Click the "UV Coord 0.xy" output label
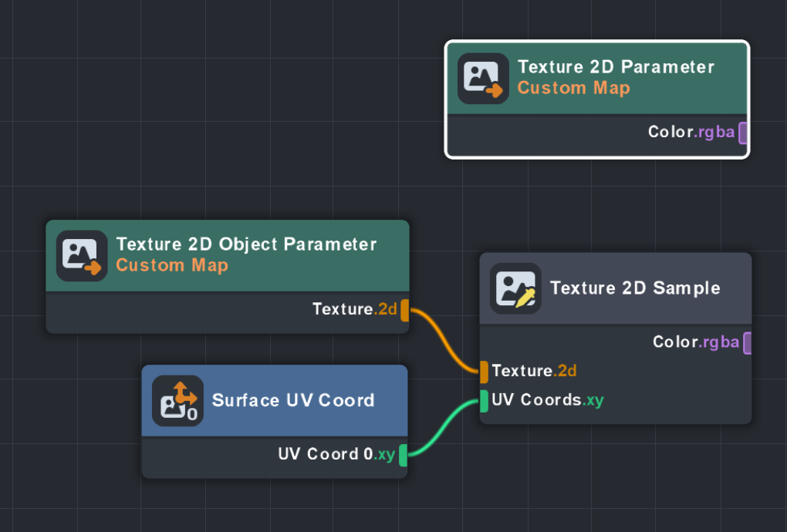 [x=336, y=455]
